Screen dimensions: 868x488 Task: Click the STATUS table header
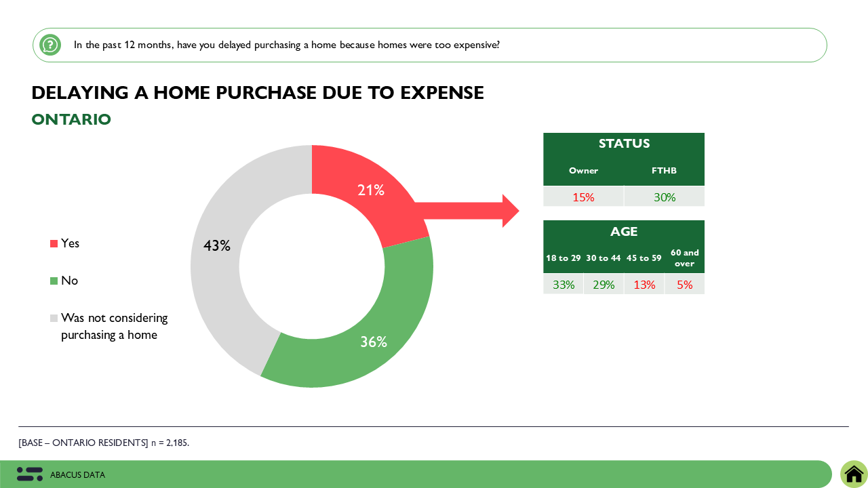(x=624, y=144)
